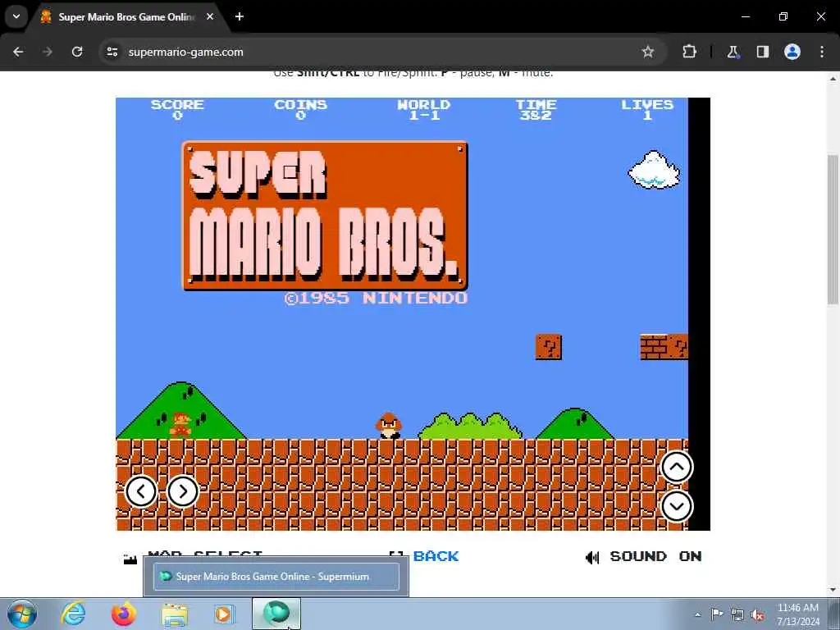Reload the supermario-game.com page

pyautogui.click(x=77, y=52)
